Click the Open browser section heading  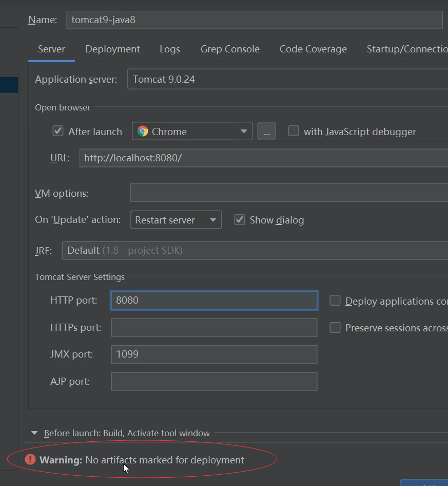63,107
